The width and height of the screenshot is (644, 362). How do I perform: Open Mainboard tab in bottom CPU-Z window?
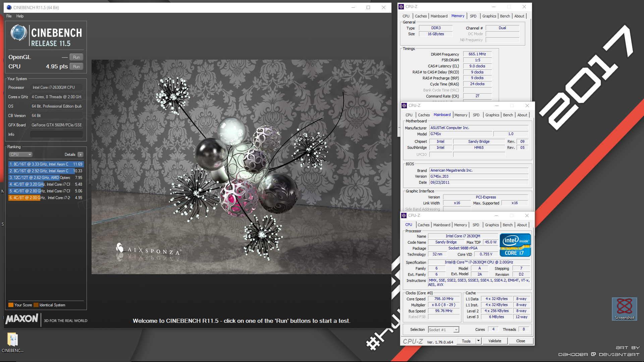pyautogui.click(x=442, y=225)
